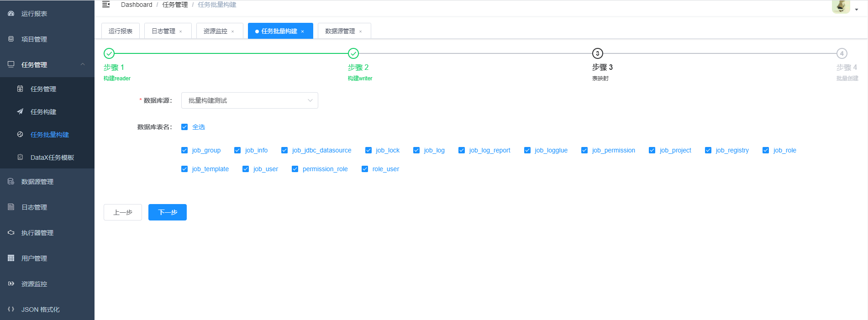Uncheck the job_project checkbox
The width and height of the screenshot is (868, 320).
652,150
